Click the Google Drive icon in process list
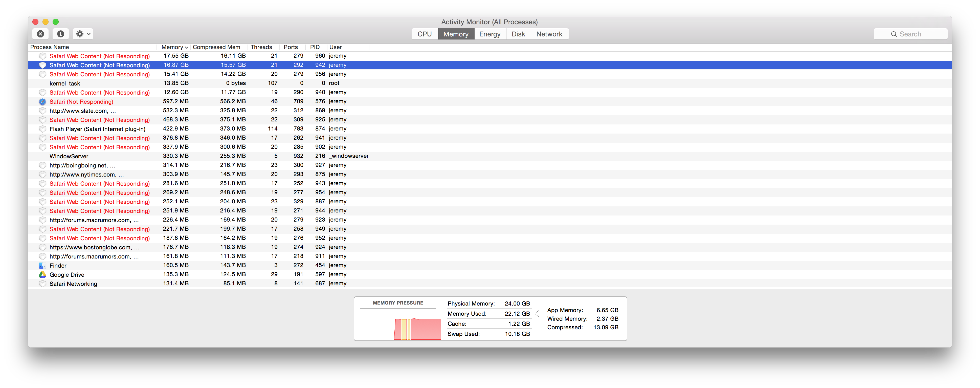Viewport: 980px width, 388px height. coord(42,275)
